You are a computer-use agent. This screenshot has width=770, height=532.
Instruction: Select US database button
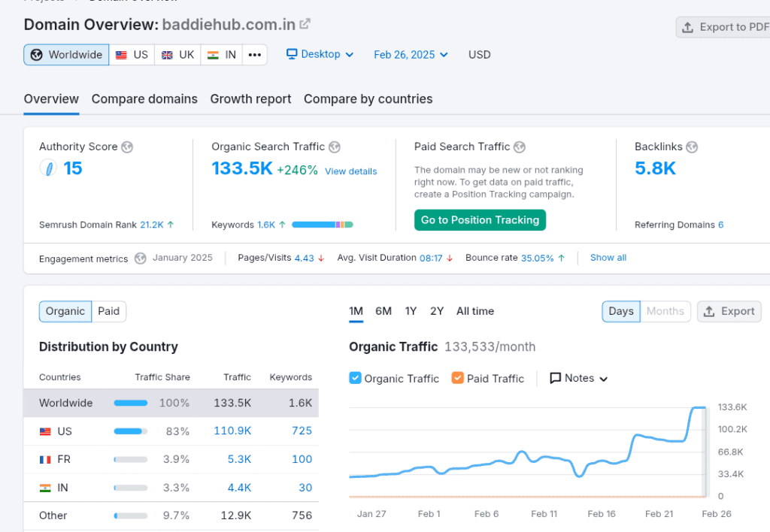(132, 54)
